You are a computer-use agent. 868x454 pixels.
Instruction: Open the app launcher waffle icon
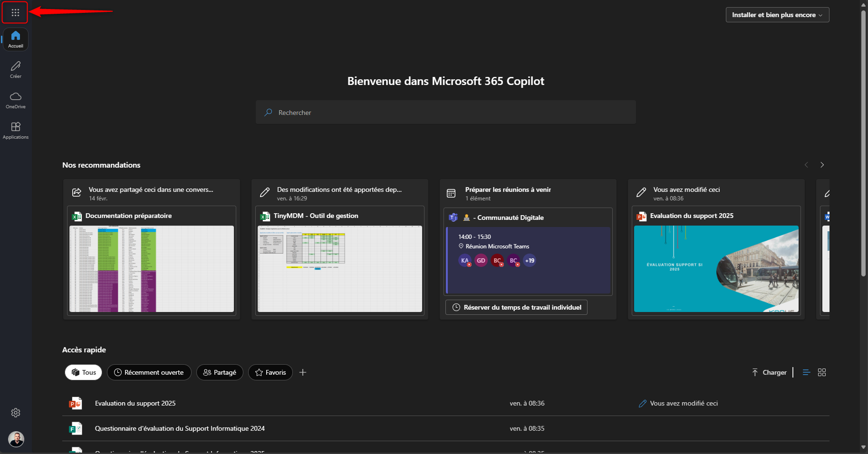15,13
